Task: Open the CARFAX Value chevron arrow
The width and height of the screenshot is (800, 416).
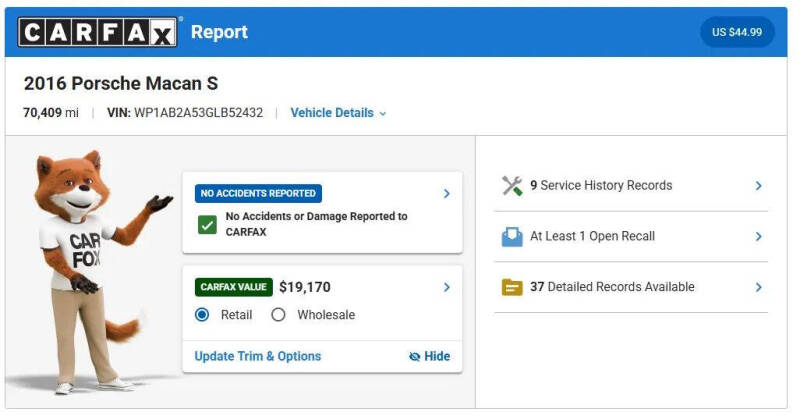Action: [446, 287]
